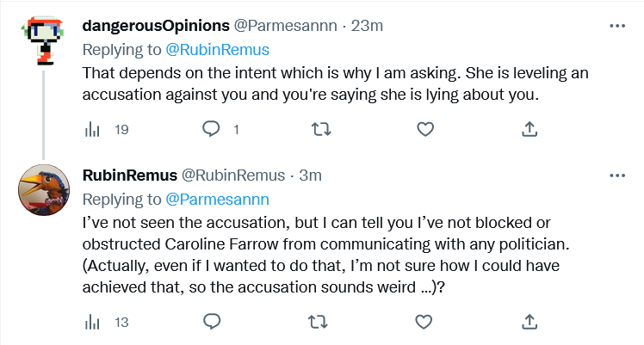Image resolution: width=644 pixels, height=345 pixels.
Task: Open the @RubinRemus link in the 'Replying to' line
Action: (217, 50)
